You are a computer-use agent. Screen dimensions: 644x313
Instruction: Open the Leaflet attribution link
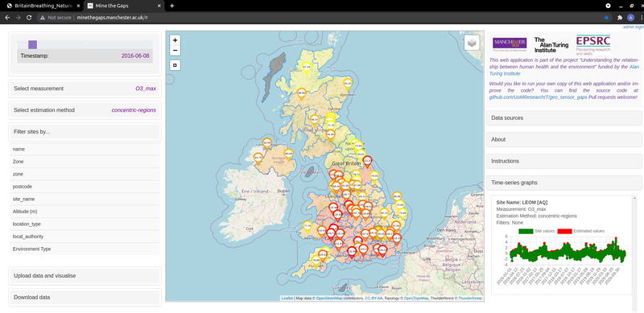[x=287, y=299]
